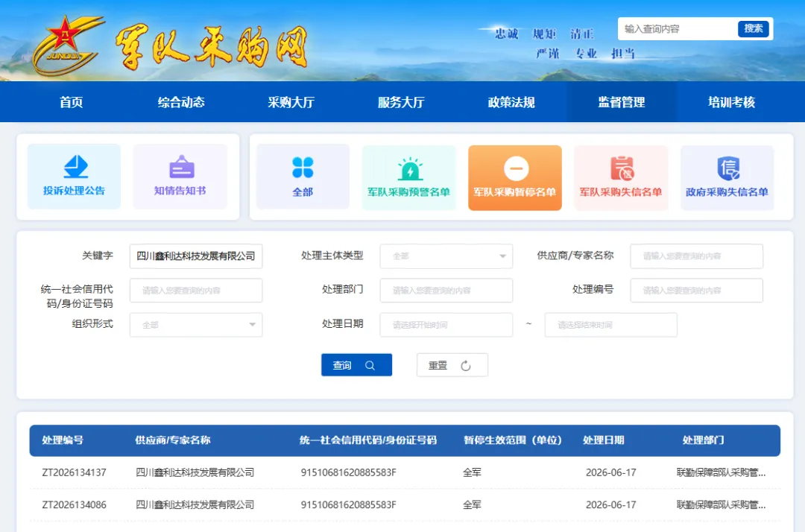Screen dimensions: 805x532
Task: Open 培训考核 navigation item
Action: (731, 102)
